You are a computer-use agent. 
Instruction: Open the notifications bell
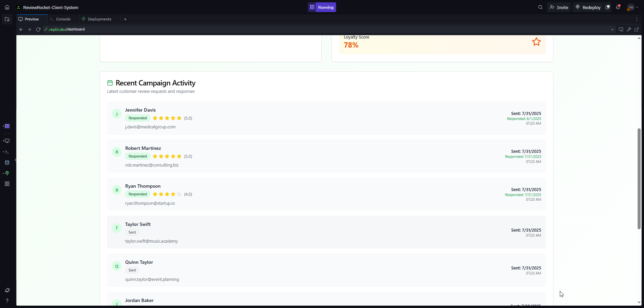618,7
